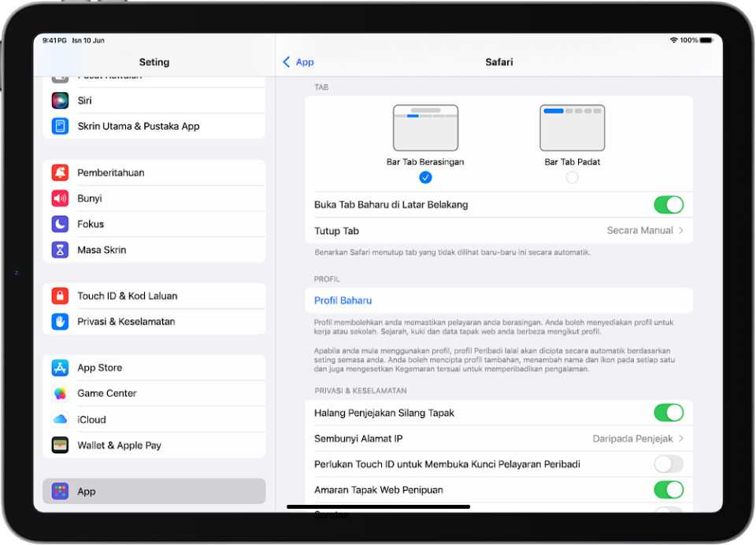Tap the Seting sidebar title
The image size is (756, 545).
[x=154, y=61]
